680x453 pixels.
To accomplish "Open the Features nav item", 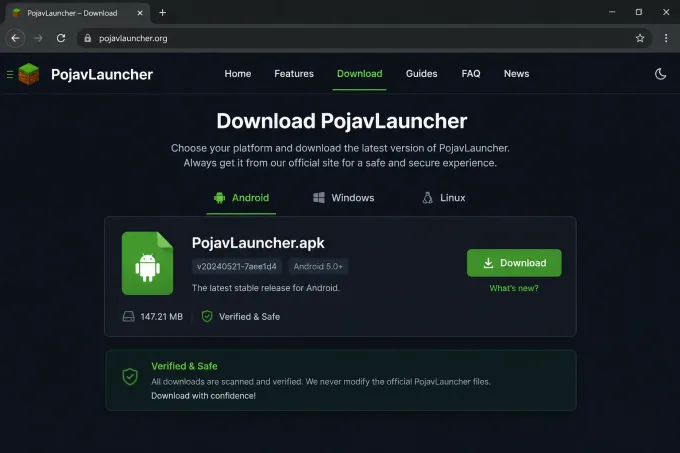I will (294, 74).
